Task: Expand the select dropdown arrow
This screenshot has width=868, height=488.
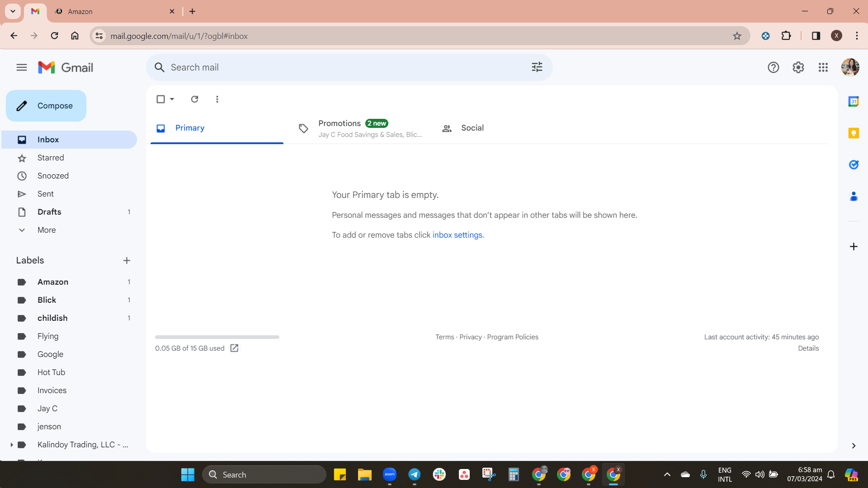Action: coord(172,99)
